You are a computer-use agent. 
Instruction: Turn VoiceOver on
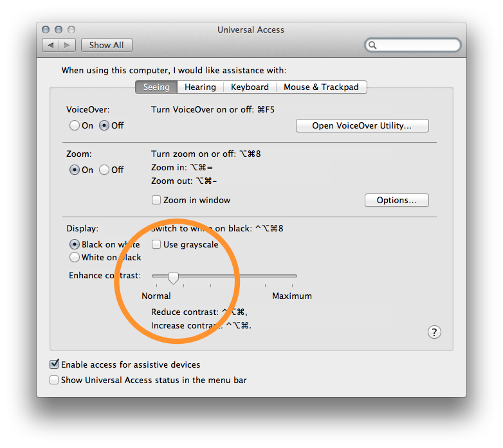(x=75, y=126)
